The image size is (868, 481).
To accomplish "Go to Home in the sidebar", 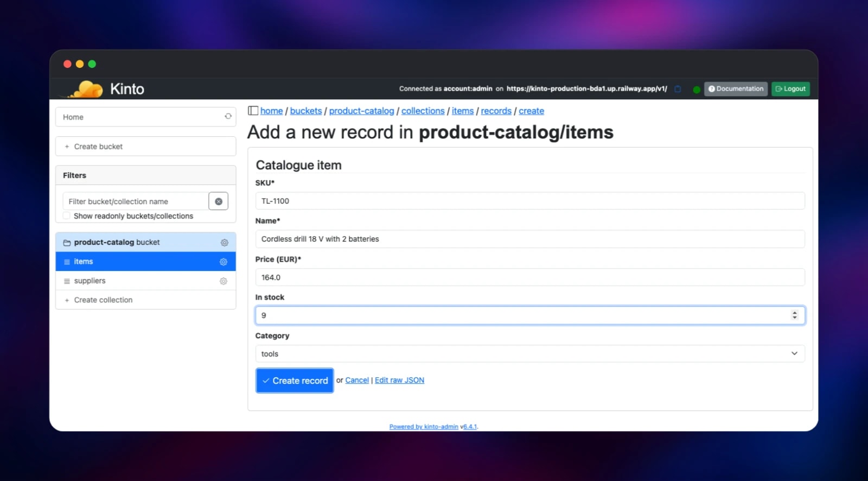I will point(145,117).
